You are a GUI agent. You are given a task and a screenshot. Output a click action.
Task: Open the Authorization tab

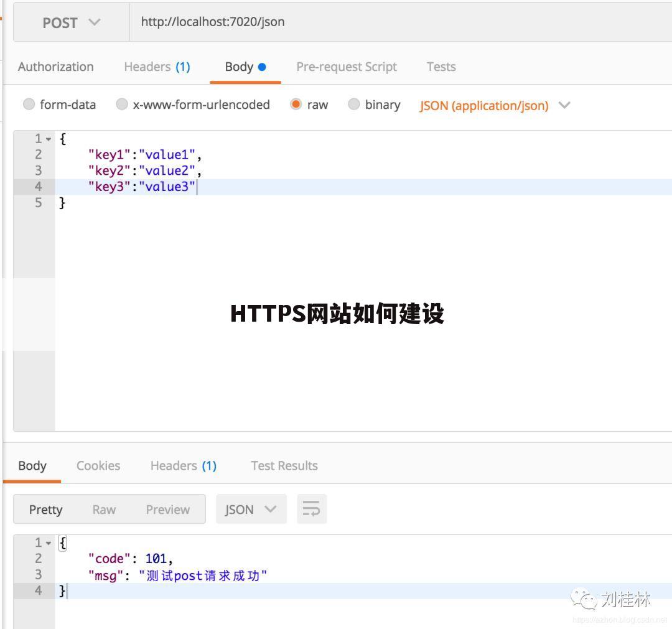(x=56, y=67)
